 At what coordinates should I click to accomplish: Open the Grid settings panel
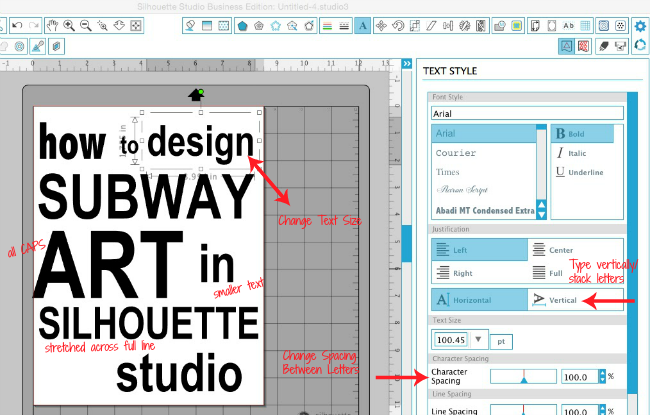coord(585,26)
